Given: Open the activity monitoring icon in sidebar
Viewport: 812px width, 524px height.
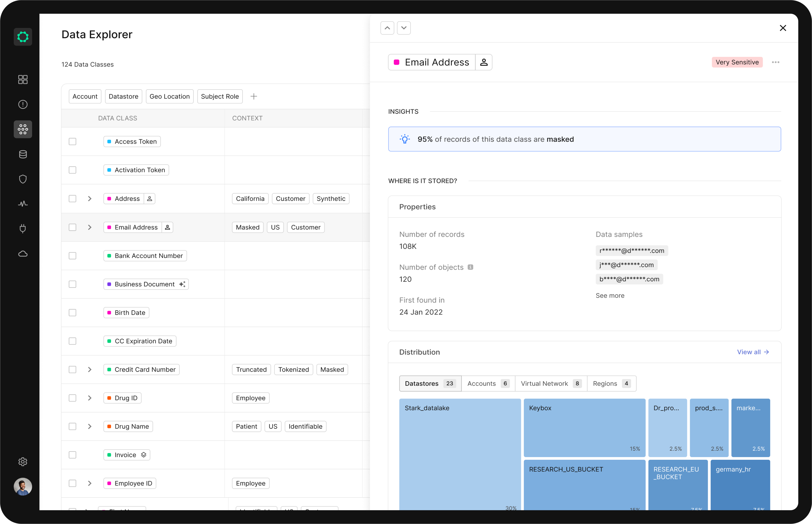Looking at the screenshot, I should point(23,204).
